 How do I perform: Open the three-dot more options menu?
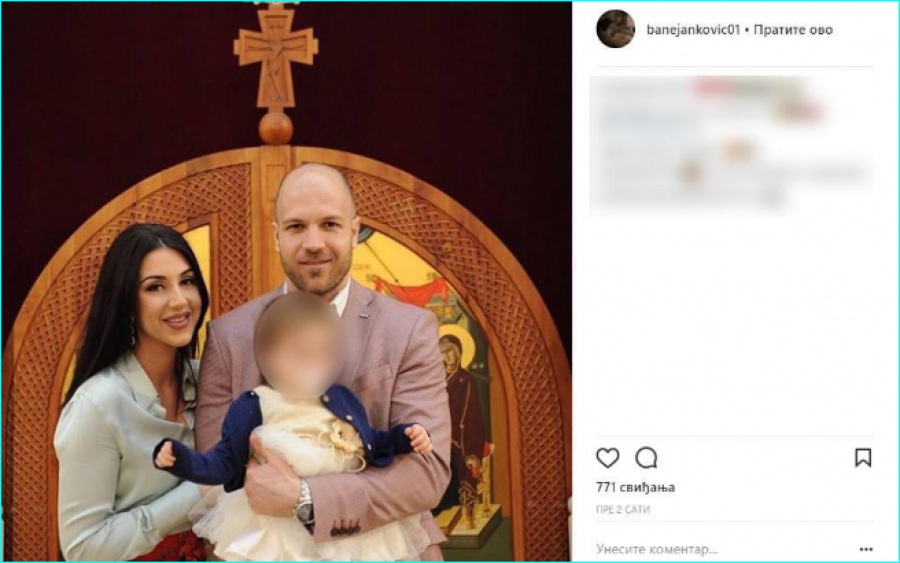tap(866, 549)
